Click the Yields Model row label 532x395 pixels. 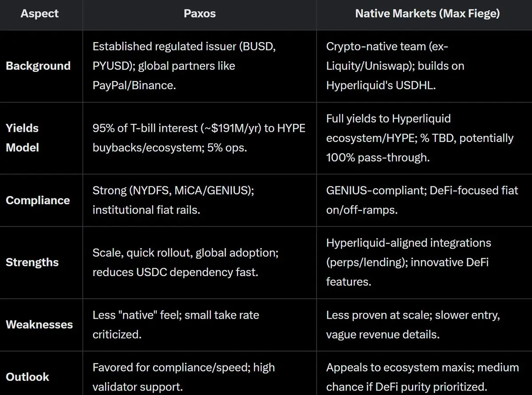(x=22, y=138)
